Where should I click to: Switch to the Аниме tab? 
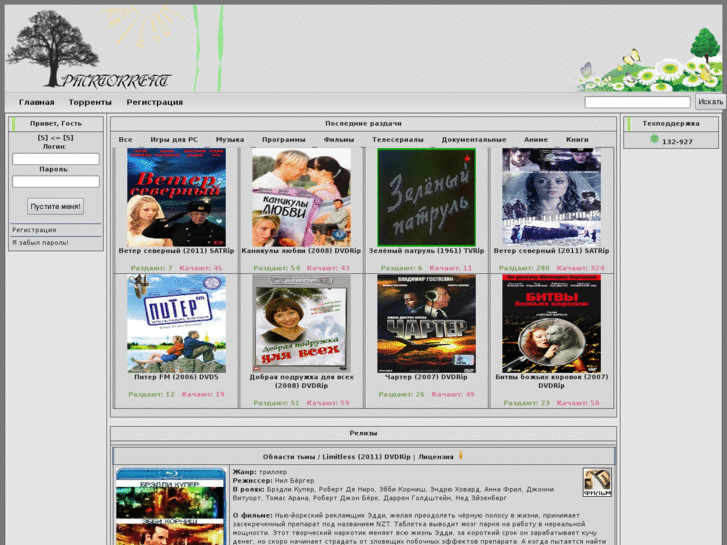[x=536, y=140]
